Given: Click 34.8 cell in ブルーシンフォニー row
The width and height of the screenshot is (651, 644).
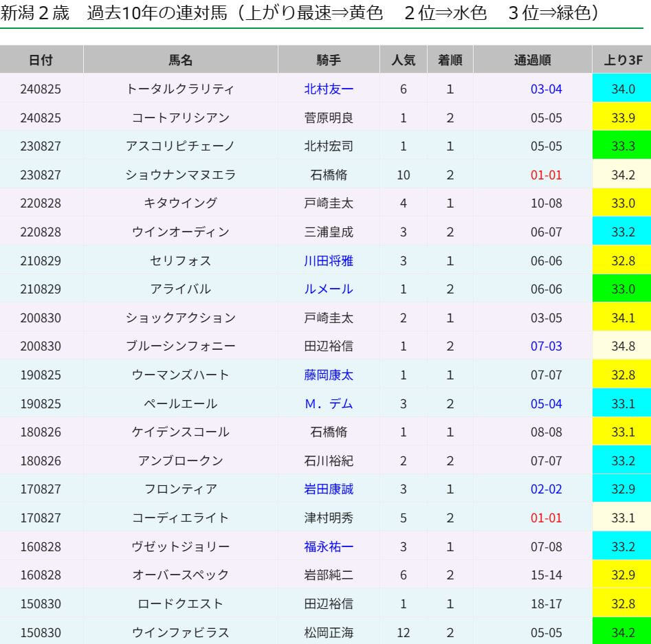Looking at the screenshot, I should click(x=622, y=346).
